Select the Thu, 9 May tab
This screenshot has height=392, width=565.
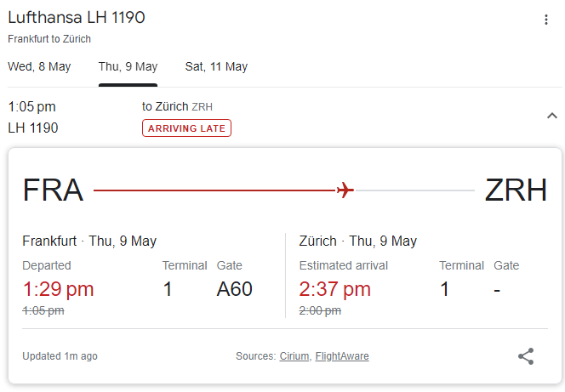tap(128, 66)
